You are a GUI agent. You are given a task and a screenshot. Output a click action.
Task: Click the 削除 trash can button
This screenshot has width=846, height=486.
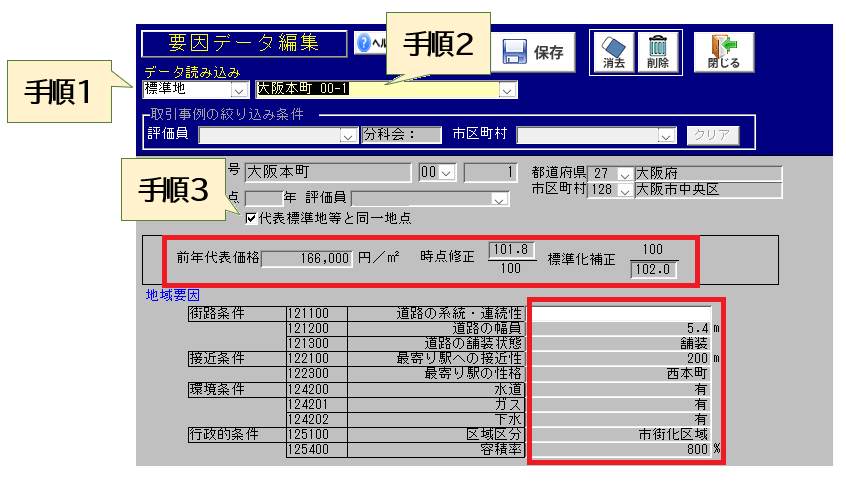[658, 52]
